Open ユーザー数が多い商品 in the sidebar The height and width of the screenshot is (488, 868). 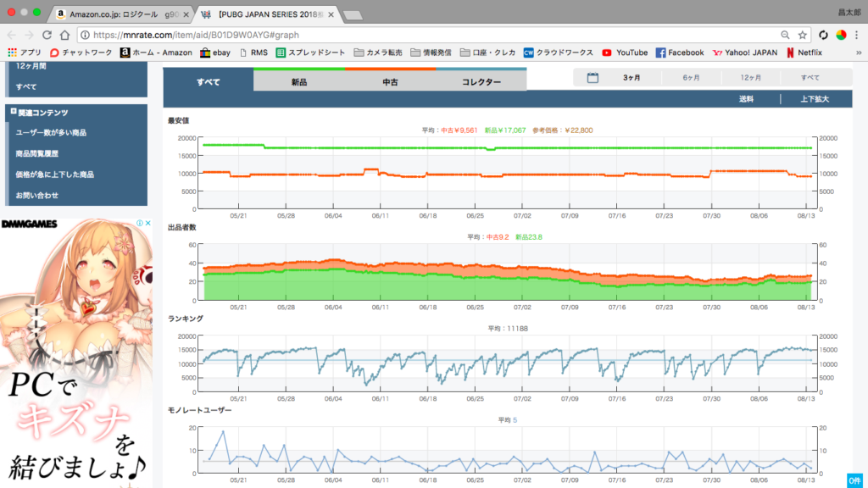[51, 133]
